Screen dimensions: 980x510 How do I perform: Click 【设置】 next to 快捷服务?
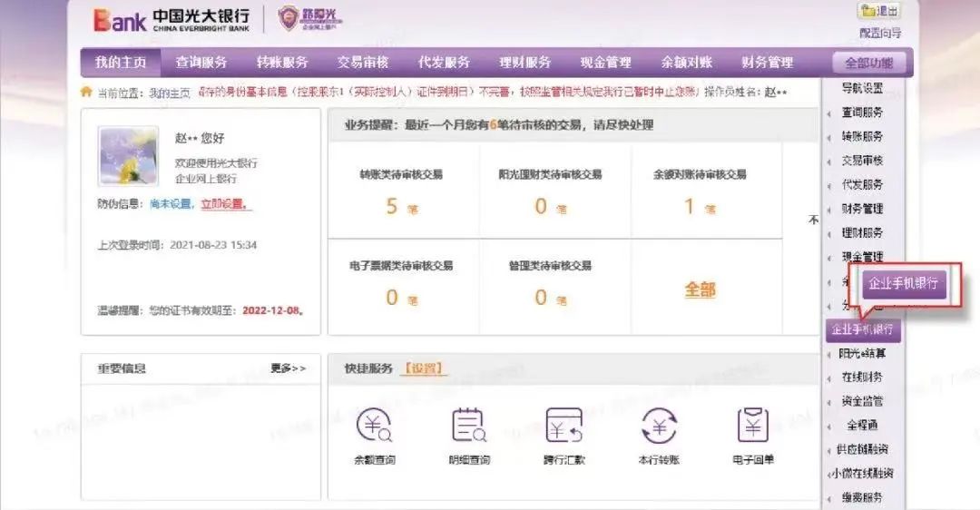click(x=424, y=368)
